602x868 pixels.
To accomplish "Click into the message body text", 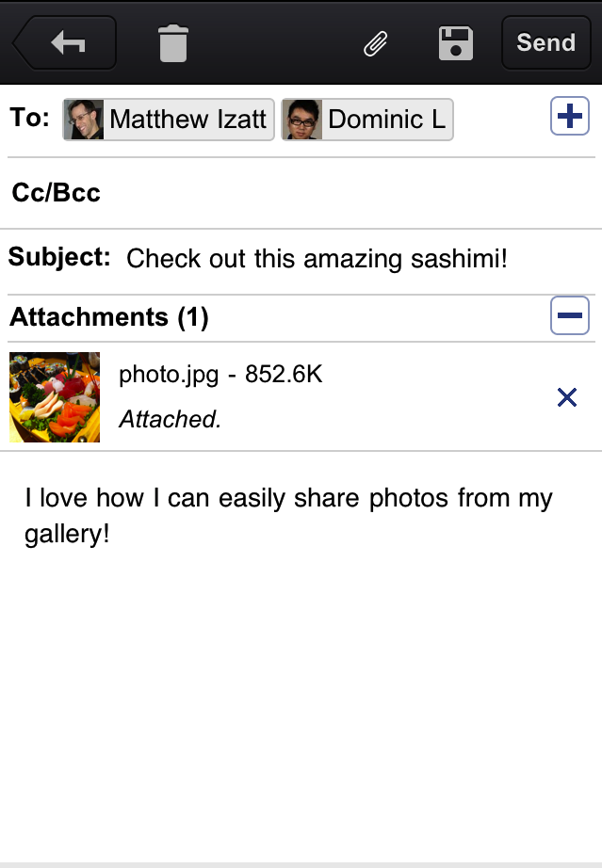I will (x=288, y=515).
